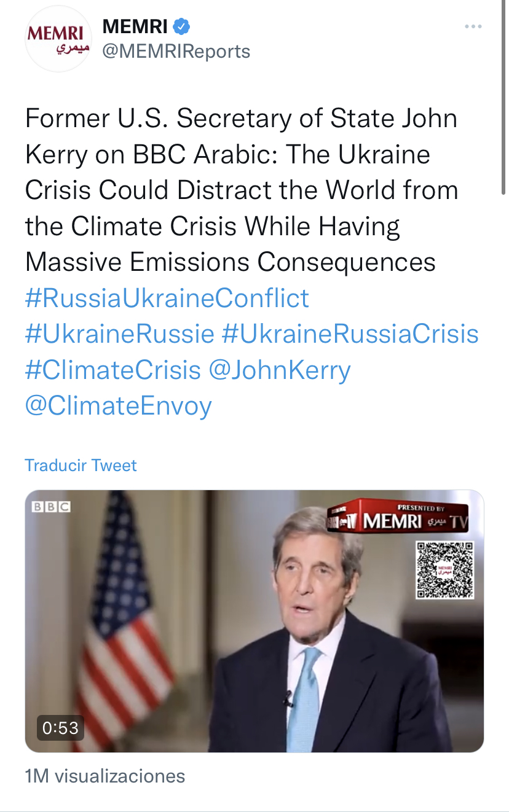The height and width of the screenshot is (812, 509).
Task: Open the #RussiaUkraineConflict hashtag
Action: [x=167, y=299]
